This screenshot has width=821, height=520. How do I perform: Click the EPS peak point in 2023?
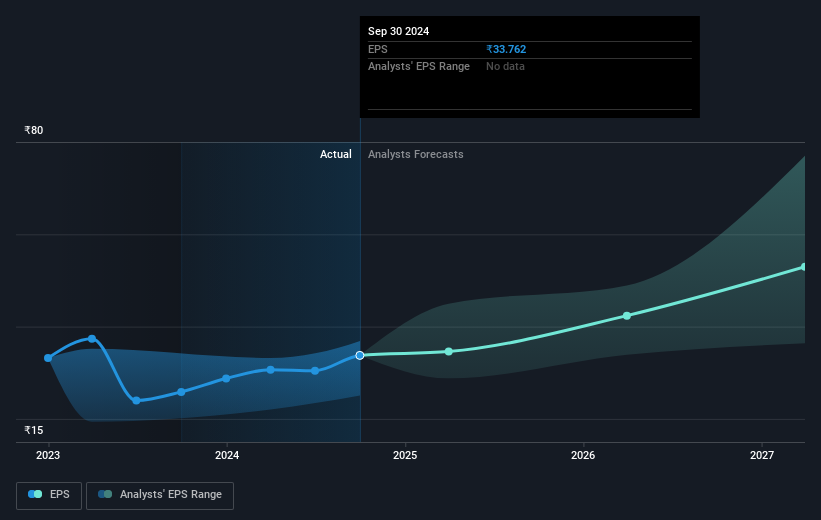tap(92, 339)
